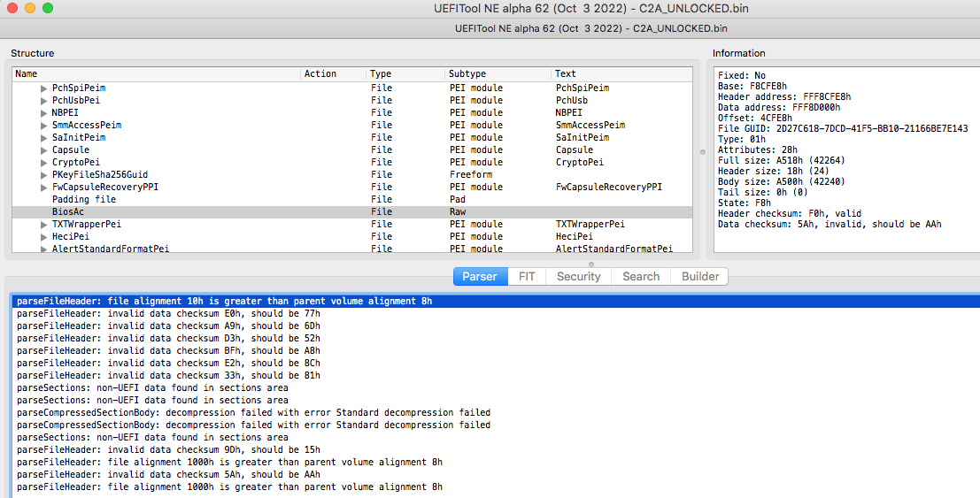Click Data checksum line in Information panel
Screen dimensions: 980x498
coord(830,225)
